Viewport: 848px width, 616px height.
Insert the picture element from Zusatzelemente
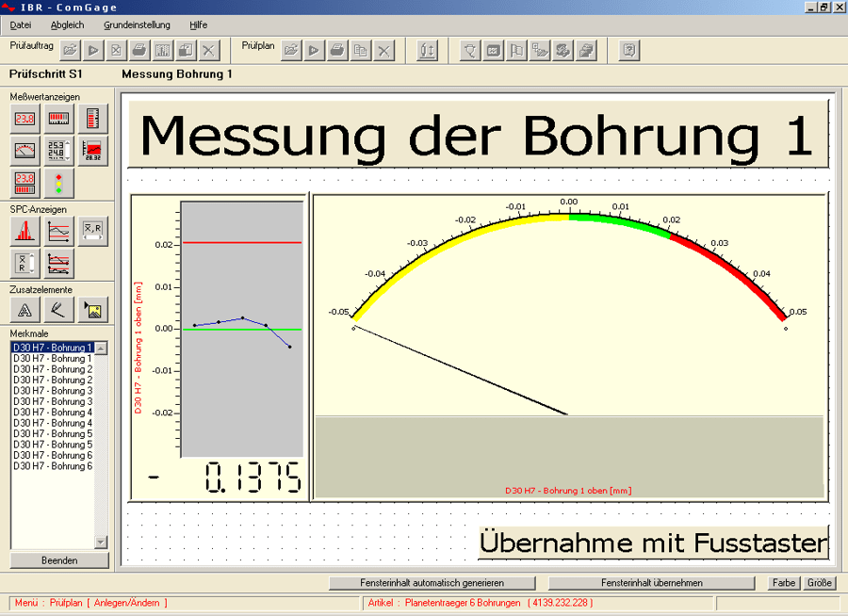tap(93, 310)
